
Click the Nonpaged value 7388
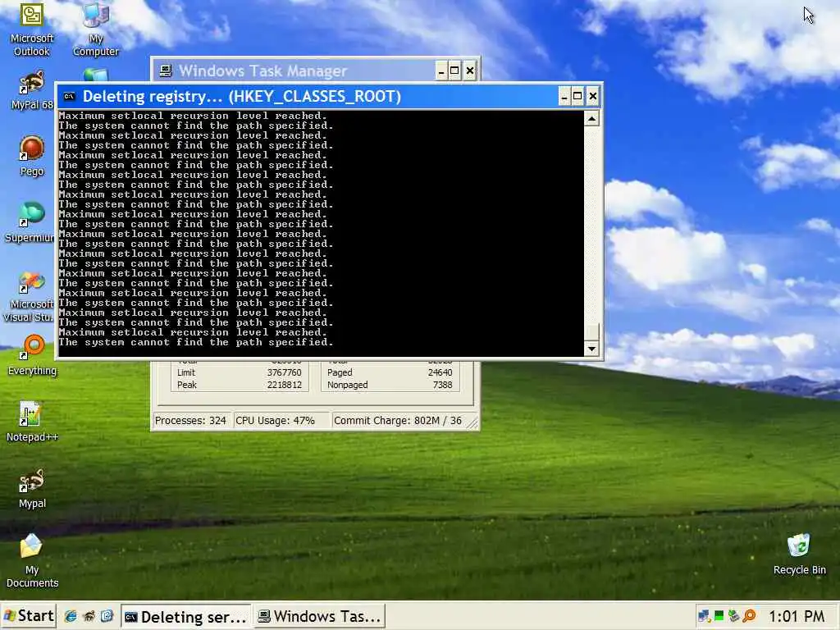442,385
